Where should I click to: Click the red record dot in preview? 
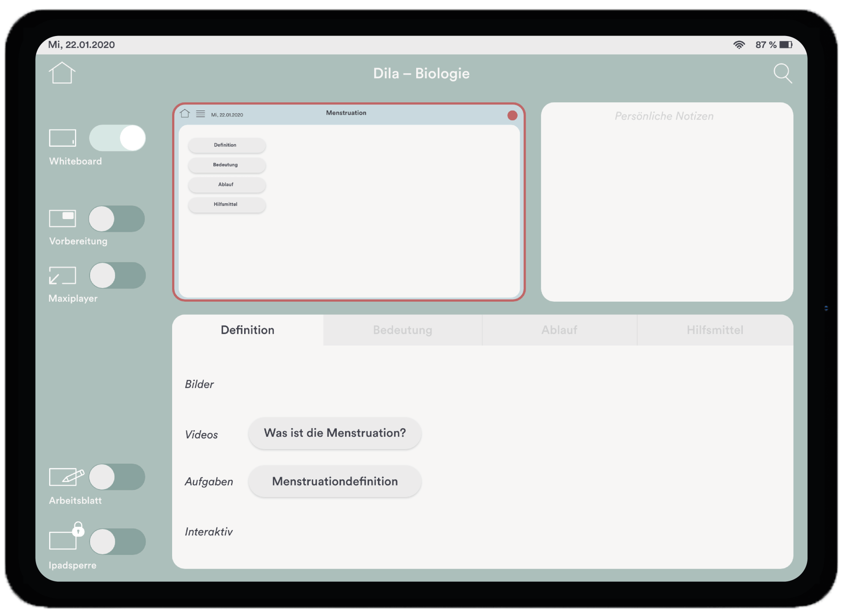tap(512, 115)
